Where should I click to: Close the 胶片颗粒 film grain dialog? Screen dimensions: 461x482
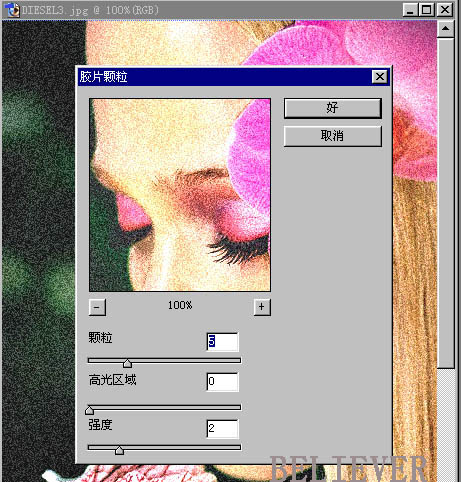(379, 77)
